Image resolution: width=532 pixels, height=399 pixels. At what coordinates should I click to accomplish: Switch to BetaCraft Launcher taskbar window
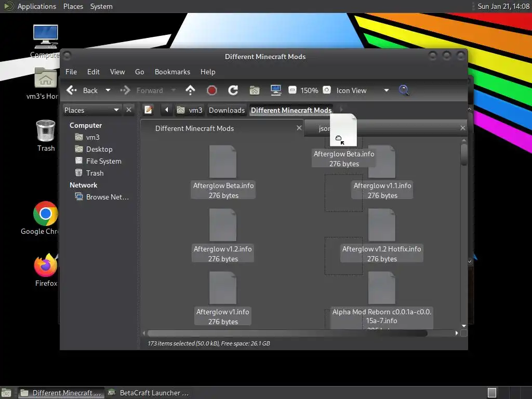148,393
